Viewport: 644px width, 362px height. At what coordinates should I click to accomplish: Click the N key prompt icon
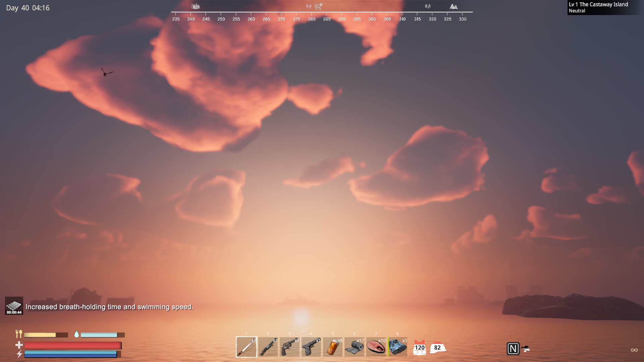513,349
